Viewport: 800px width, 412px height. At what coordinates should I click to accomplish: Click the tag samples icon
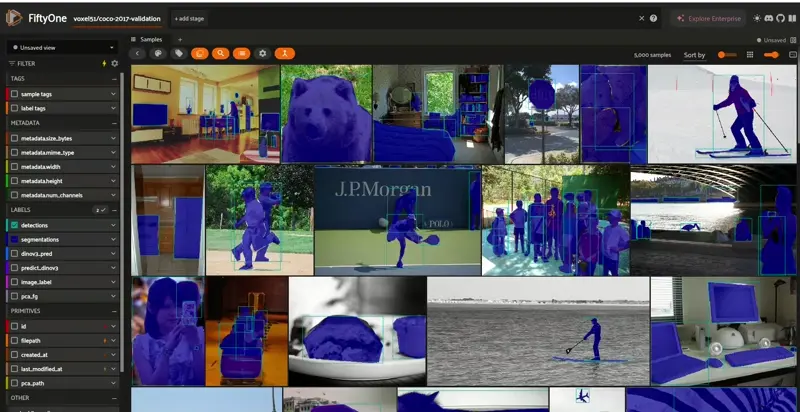(179, 54)
